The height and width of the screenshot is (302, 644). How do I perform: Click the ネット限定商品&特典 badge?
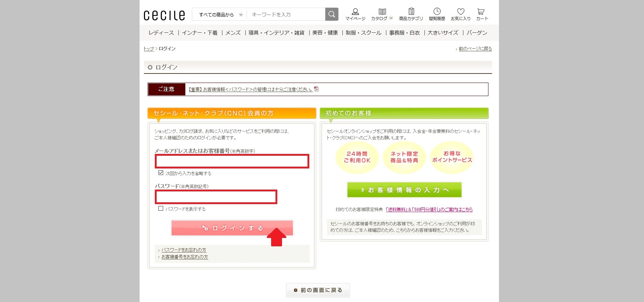click(x=404, y=157)
